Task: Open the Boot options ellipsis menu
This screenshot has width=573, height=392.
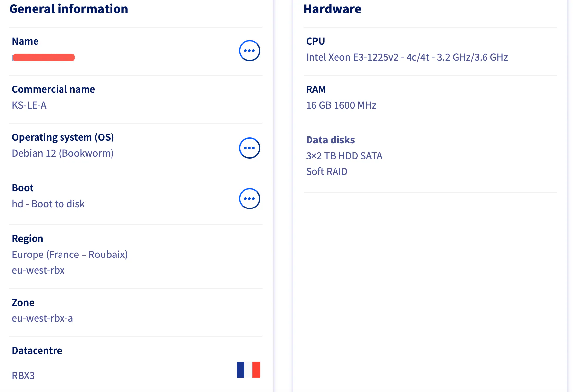Action: [249, 199]
